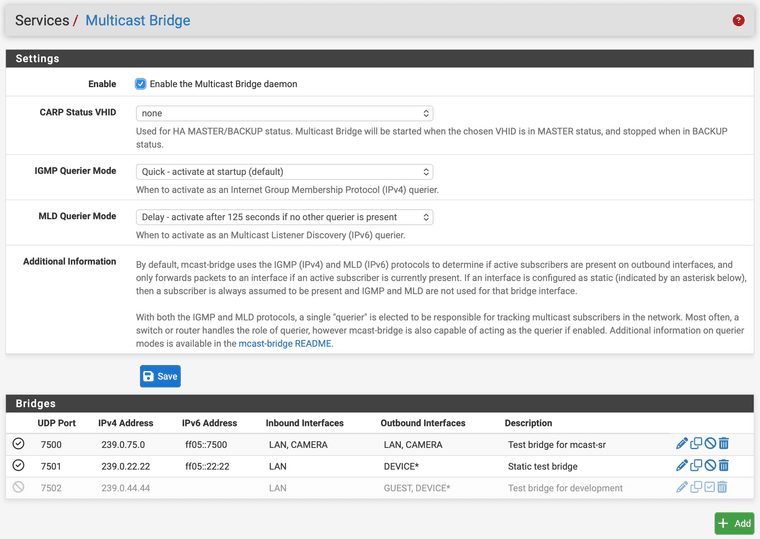
Task: Edit the Static test bridge entry
Action: (682, 466)
